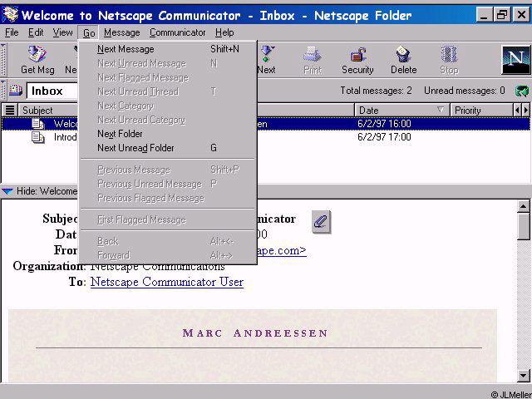532x399 pixels.
Task: Close the open Go menu
Action: point(89,33)
